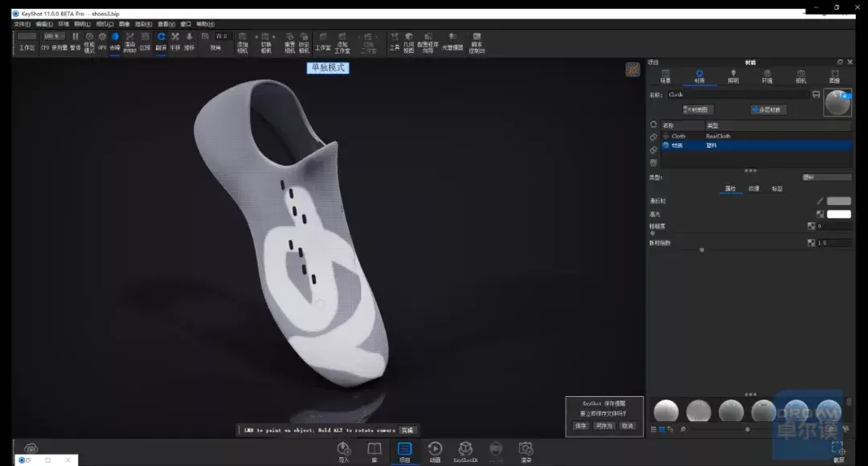Viewport: 868px width, 466px height.
Task: Click the Done (完成) button in the paint hint bar
Action: (x=407, y=430)
